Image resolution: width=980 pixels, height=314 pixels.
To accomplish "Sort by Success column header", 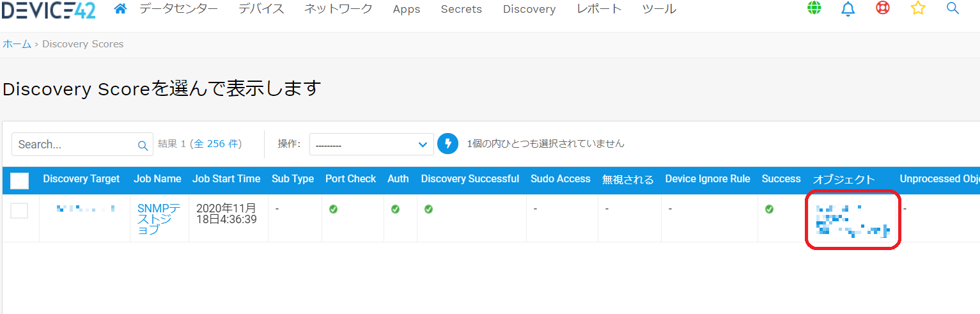I will (x=781, y=179).
